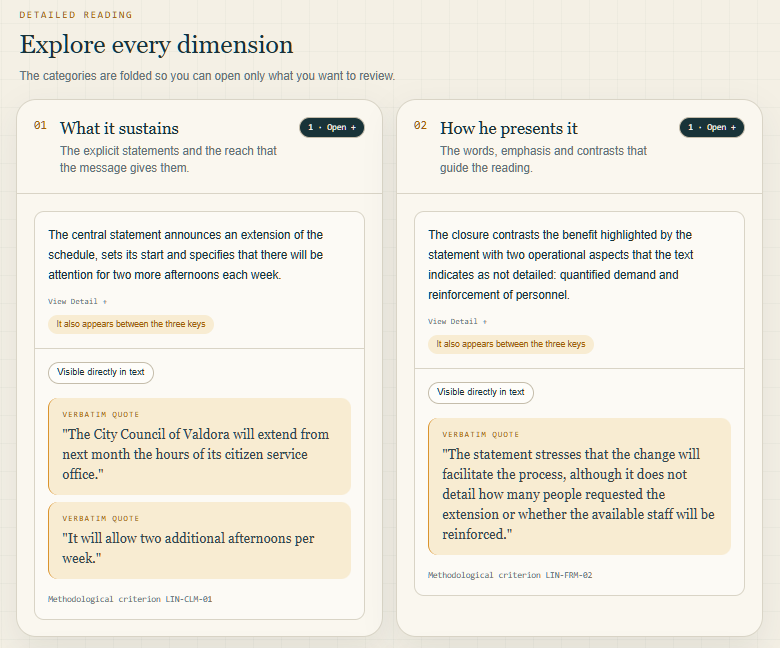Click the plus icon beside left View Detail

click(x=104, y=302)
